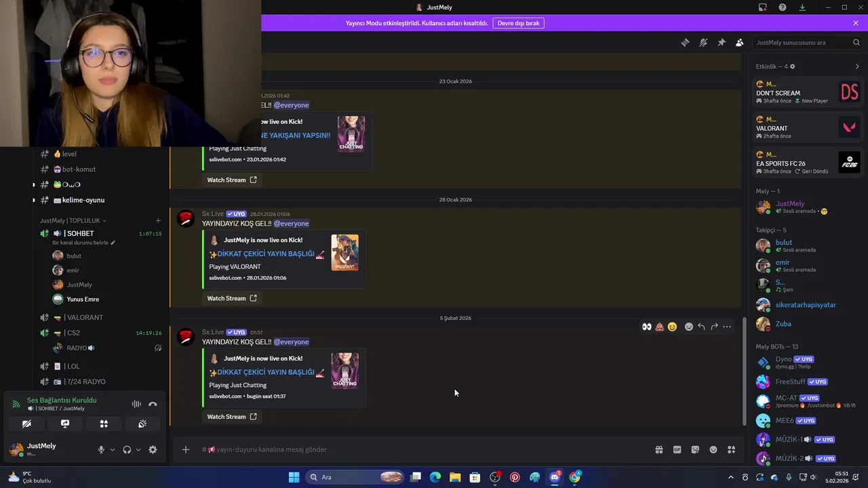Open the EA SPORTS FC 26 activity card
This screenshot has width=868, height=488.
808,163
